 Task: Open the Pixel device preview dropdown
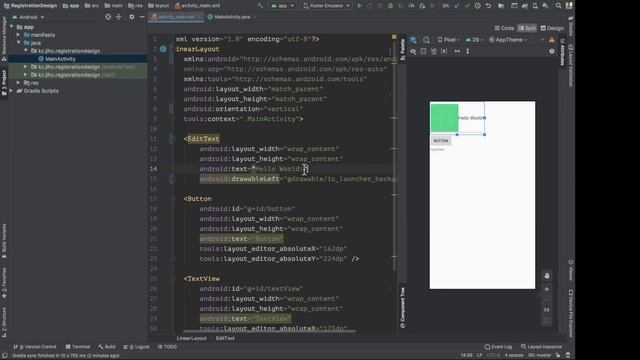(448, 40)
